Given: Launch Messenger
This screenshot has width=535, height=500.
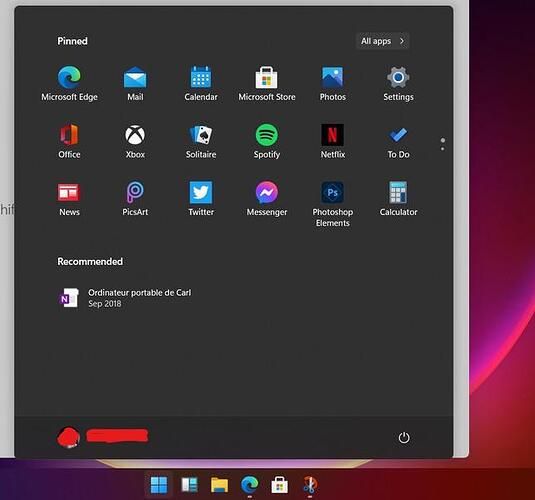Looking at the screenshot, I should (267, 199).
